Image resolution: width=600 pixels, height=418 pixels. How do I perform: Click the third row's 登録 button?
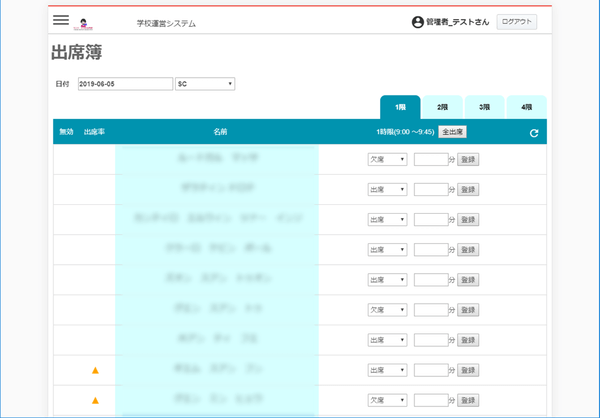(x=468, y=220)
